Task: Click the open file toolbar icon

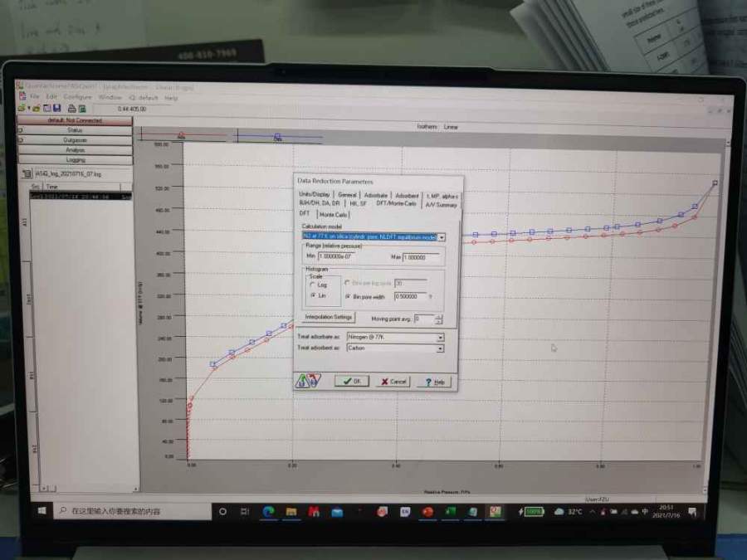Action: (37, 109)
